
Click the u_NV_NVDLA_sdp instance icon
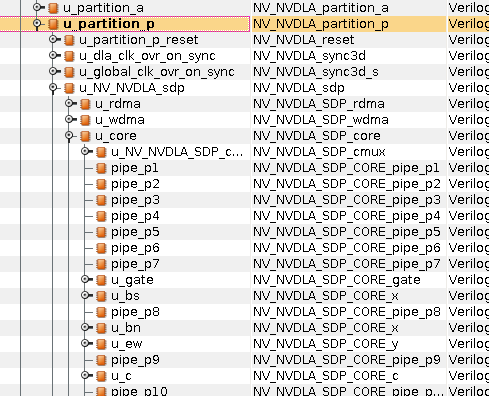pos(69,88)
